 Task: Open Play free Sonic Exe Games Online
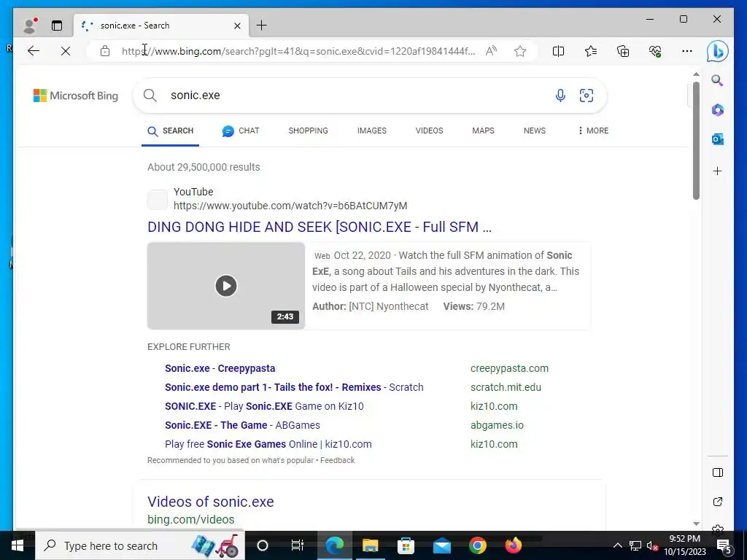coord(268,444)
